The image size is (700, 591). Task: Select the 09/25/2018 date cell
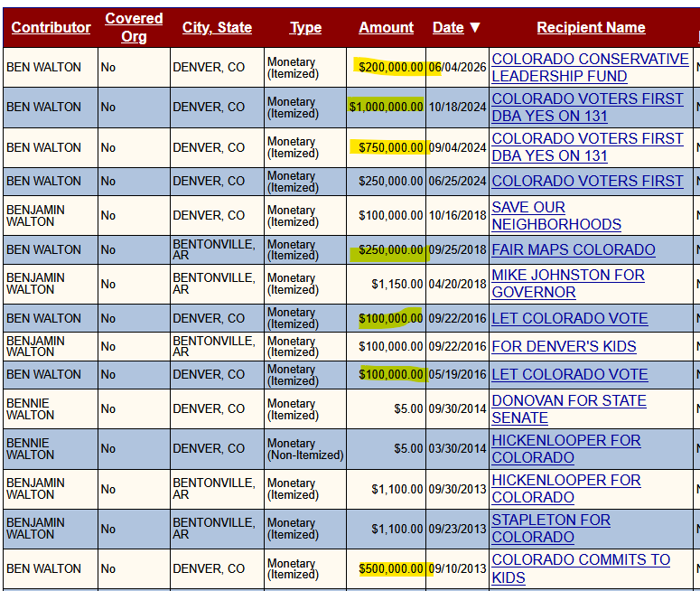pyautogui.click(x=458, y=249)
